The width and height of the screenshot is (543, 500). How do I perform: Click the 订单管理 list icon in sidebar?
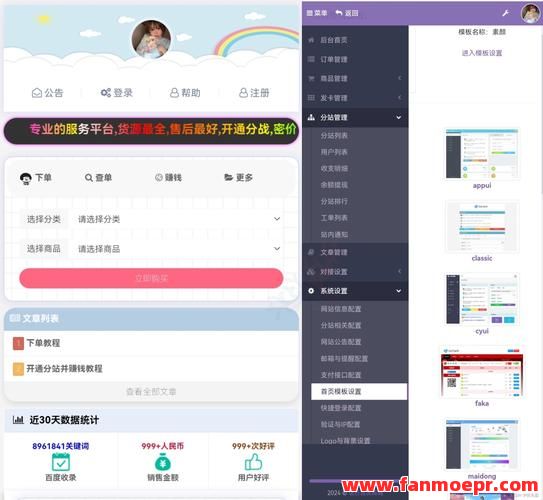311,59
